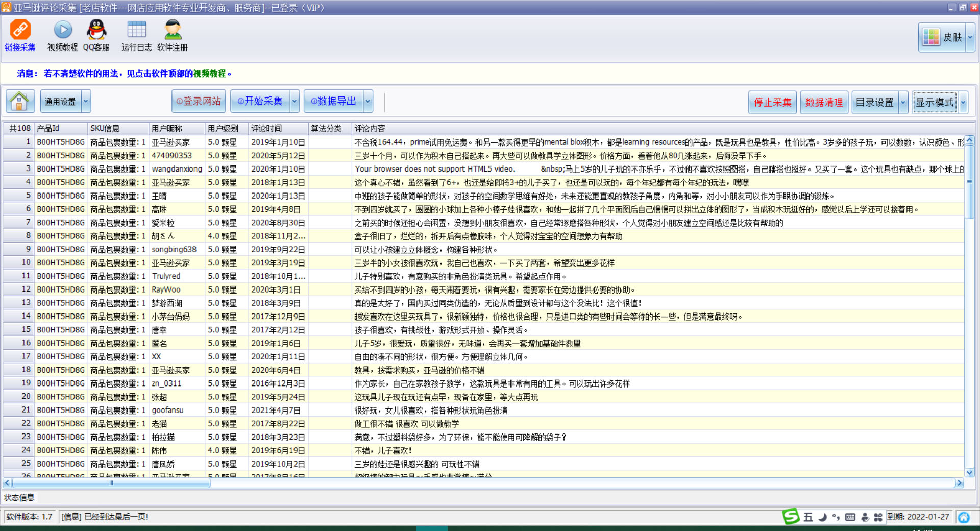The image size is (980, 531).
Task: Select the goofansu user cell
Action: pyautogui.click(x=177, y=410)
